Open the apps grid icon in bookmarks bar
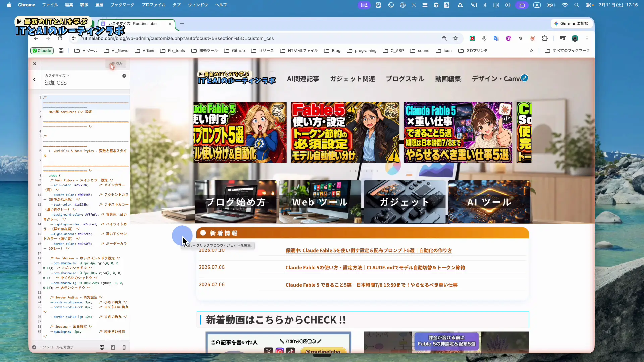The width and height of the screenshot is (644, 362). click(61, 51)
